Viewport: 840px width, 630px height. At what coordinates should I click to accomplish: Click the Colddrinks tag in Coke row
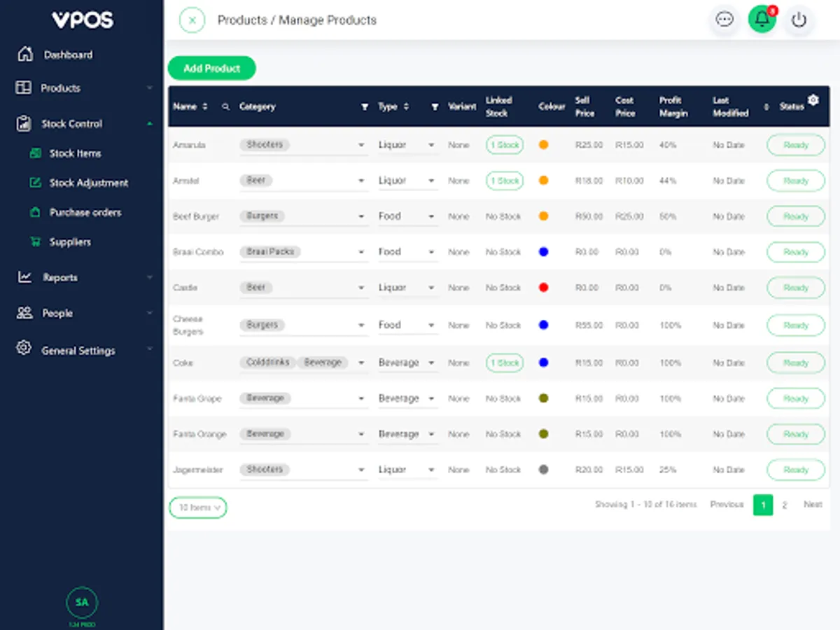click(267, 363)
